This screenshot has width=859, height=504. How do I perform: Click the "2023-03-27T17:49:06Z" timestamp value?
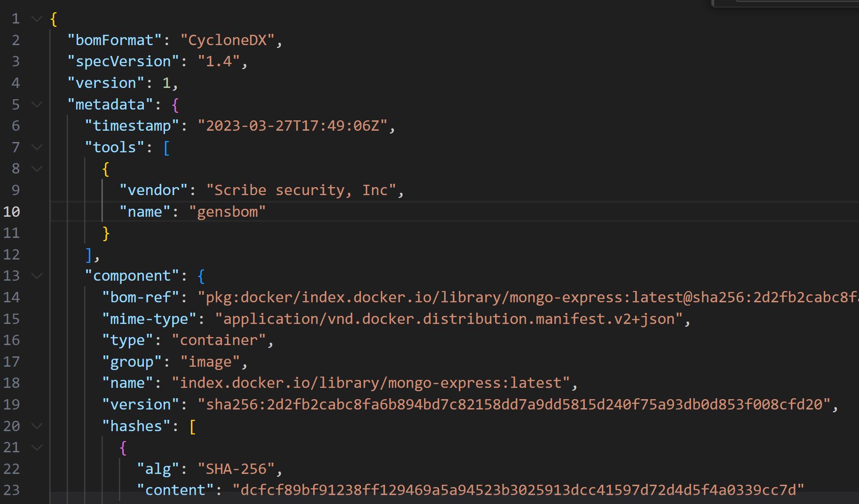pos(292,126)
